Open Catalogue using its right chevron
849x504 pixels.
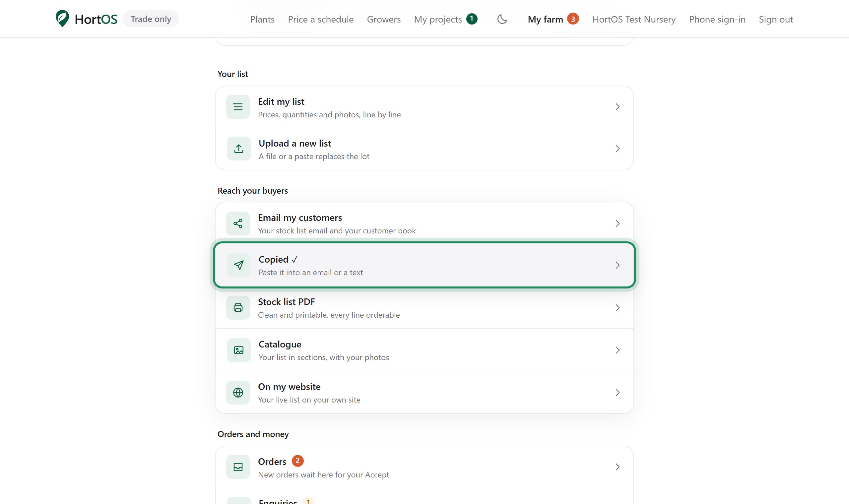point(618,350)
